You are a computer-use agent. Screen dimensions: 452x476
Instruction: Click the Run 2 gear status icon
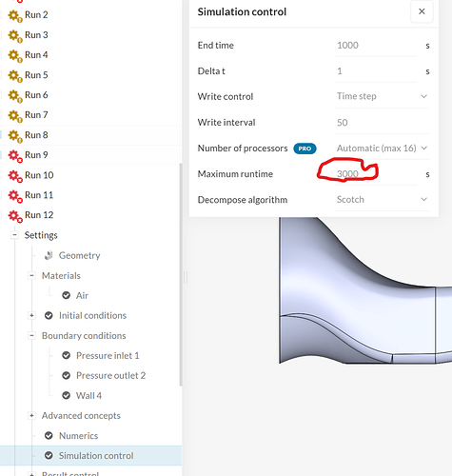pyautogui.click(x=15, y=15)
